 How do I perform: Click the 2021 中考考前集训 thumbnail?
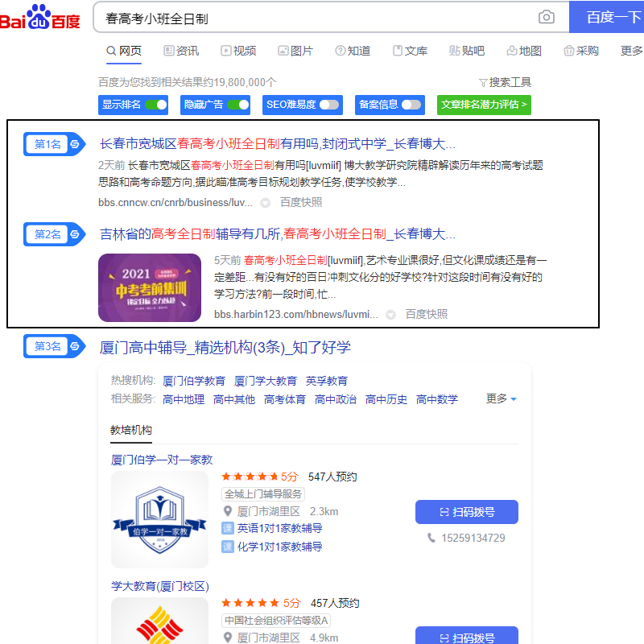pos(150,287)
